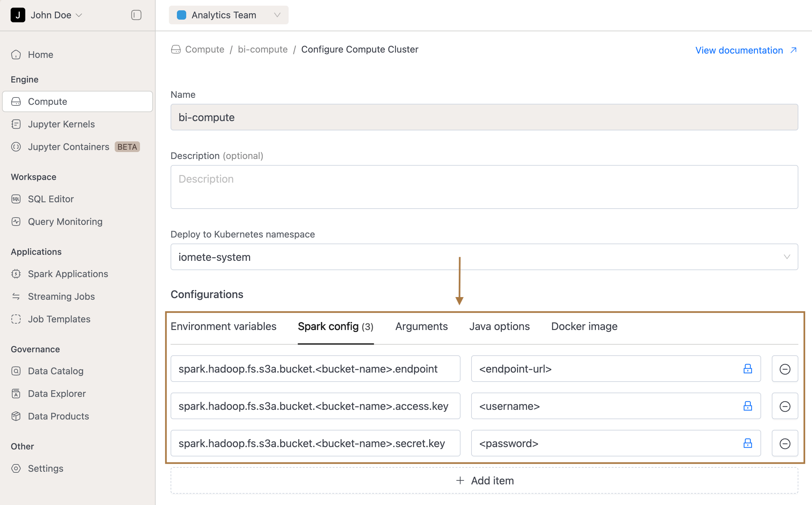Expand the Kubernetes namespace dropdown
Image resolution: width=812 pixels, height=505 pixels.
(787, 256)
